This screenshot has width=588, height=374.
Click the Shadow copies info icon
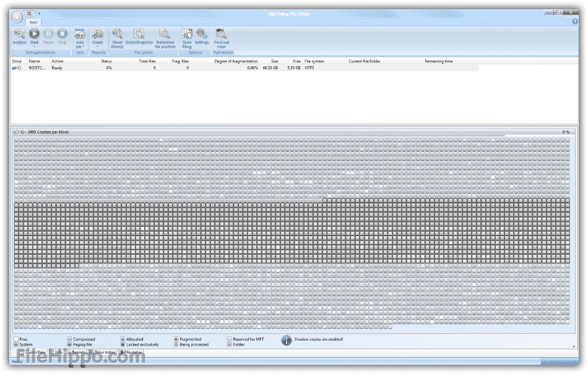pos(286,341)
